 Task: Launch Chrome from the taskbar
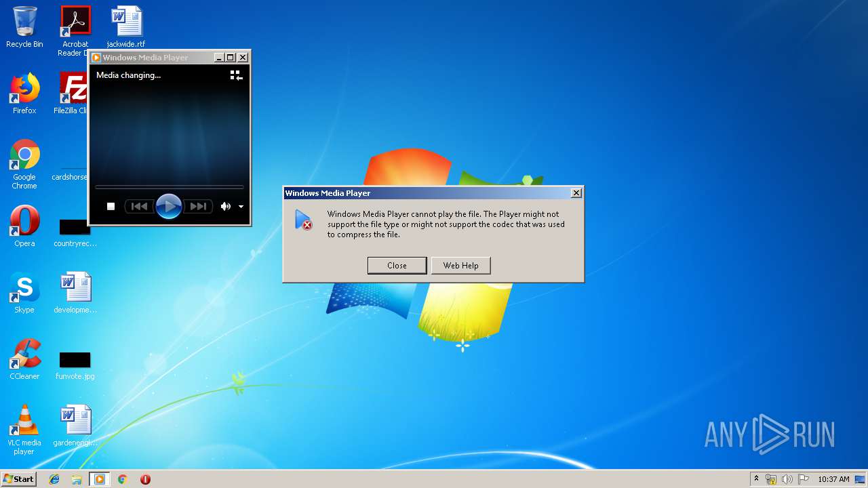[x=123, y=479]
